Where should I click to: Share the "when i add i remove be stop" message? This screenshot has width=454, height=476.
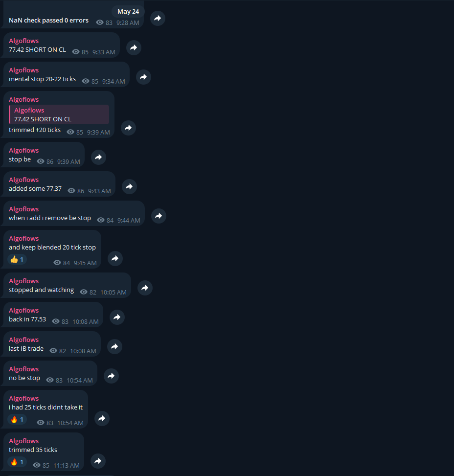coord(159,216)
